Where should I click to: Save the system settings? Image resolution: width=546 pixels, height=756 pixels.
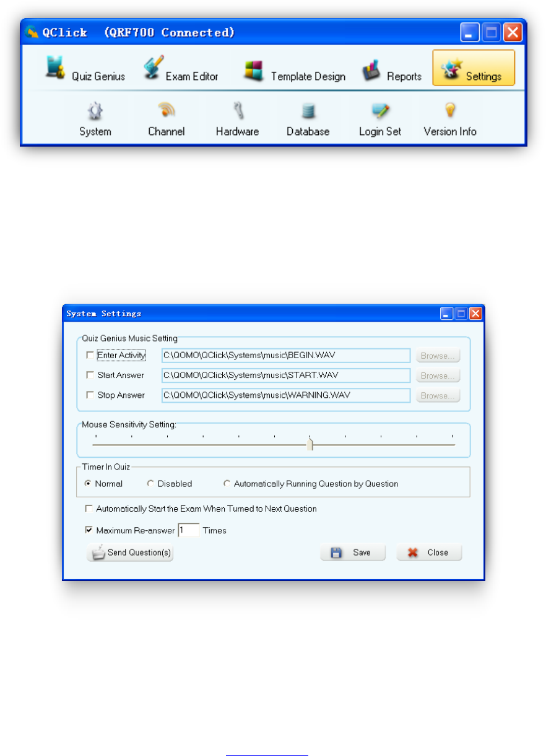(352, 552)
